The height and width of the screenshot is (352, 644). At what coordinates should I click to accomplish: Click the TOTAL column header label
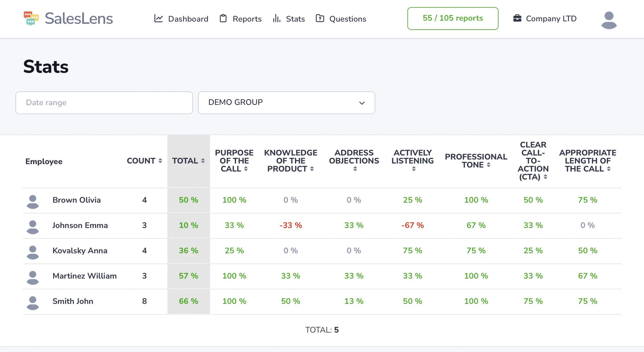coord(185,161)
